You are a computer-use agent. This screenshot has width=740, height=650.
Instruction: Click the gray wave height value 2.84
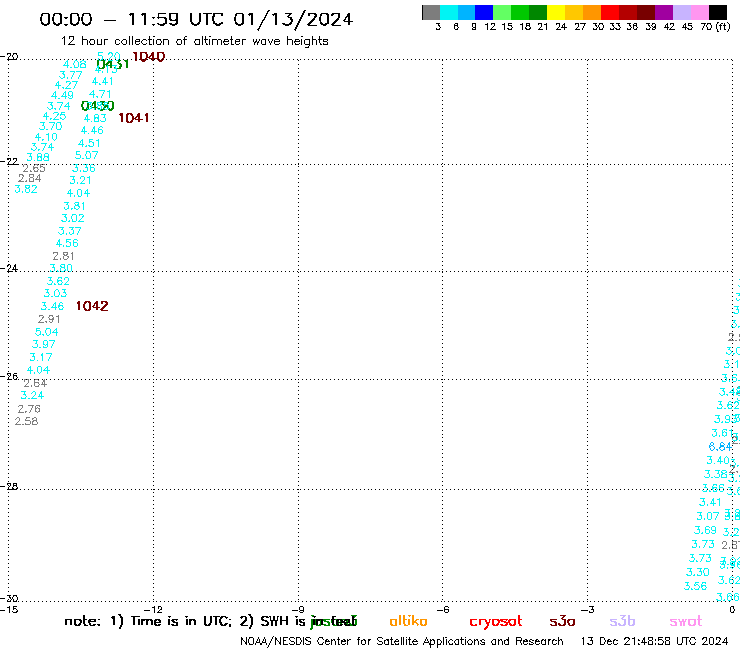coord(30,178)
